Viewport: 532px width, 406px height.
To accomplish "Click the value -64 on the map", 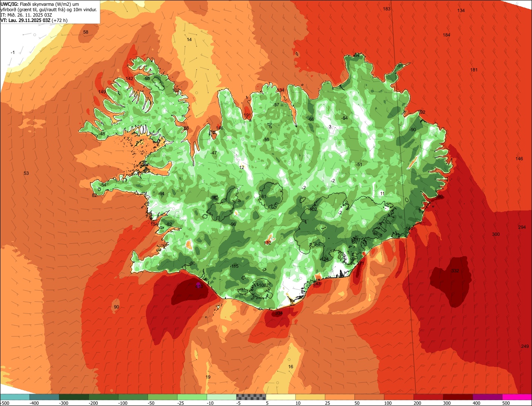I will tap(161, 193).
